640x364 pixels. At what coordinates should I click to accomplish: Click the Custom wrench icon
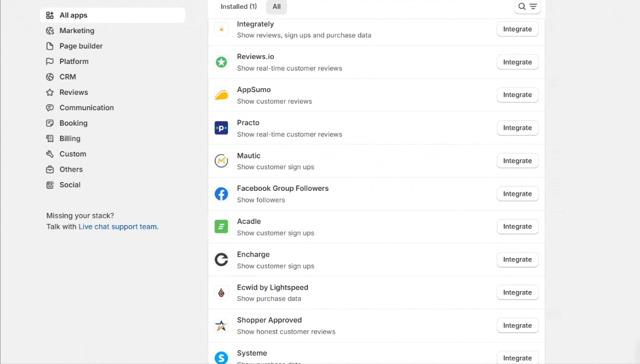point(50,154)
